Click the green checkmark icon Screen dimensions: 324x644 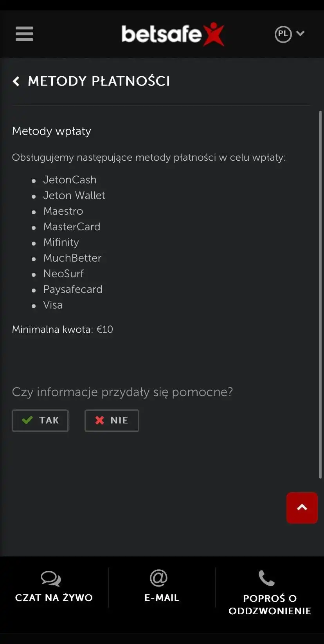click(27, 420)
